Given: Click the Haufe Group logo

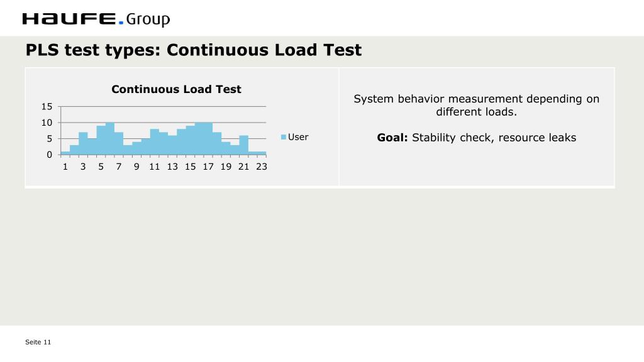Looking at the screenshot, I should (x=96, y=19).
